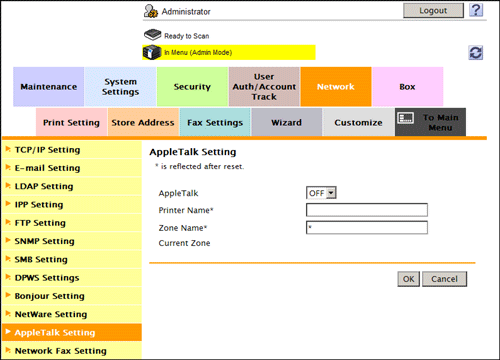Open the Fax Settings tab
This screenshot has width=500, height=360.
[x=215, y=122]
